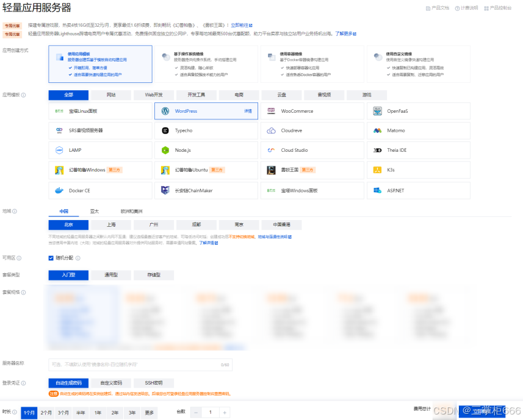Select the 雾锁王国 game icon
The image size is (523, 420).
point(271,170)
